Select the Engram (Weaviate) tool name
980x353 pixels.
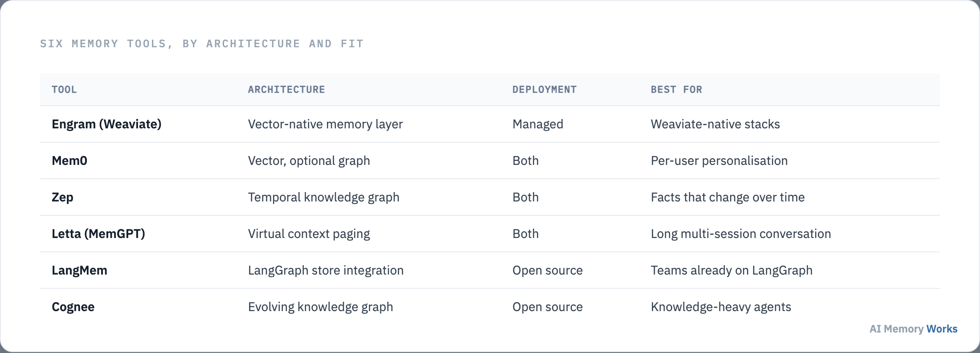click(106, 124)
